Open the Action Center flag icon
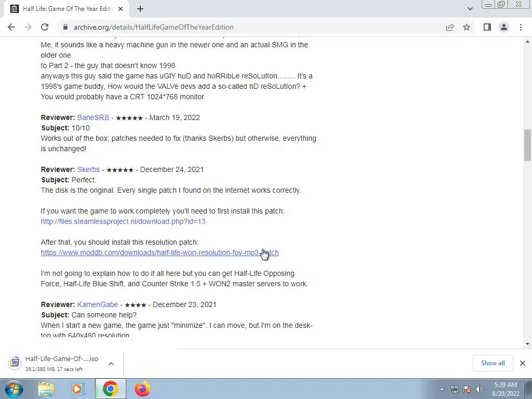Image resolution: width=532 pixels, height=399 pixels. (x=467, y=389)
